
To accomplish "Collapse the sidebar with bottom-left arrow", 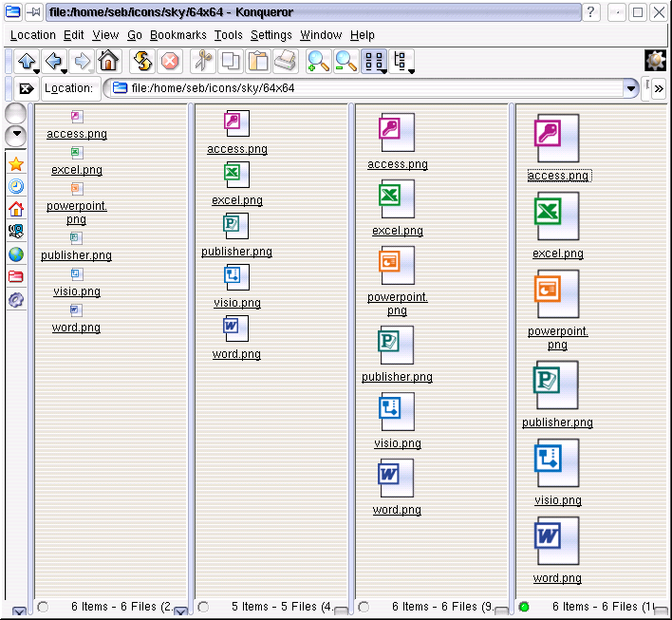I will point(19,611).
